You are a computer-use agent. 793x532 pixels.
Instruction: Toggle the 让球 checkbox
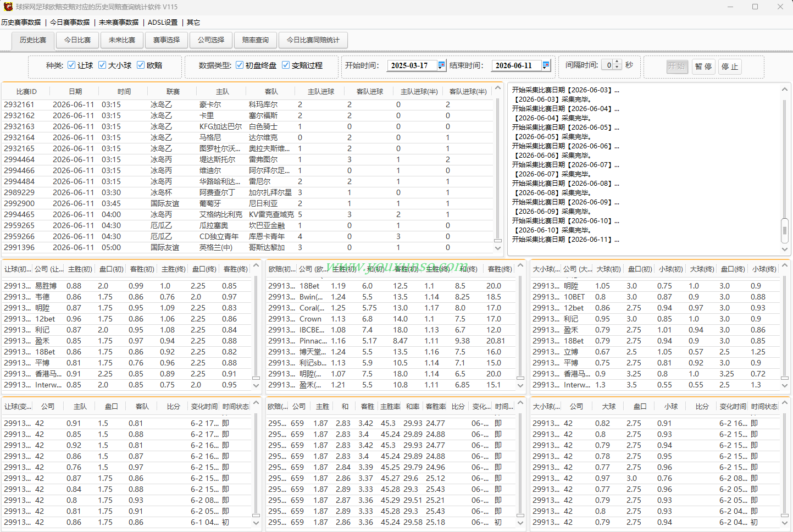[x=71, y=65]
